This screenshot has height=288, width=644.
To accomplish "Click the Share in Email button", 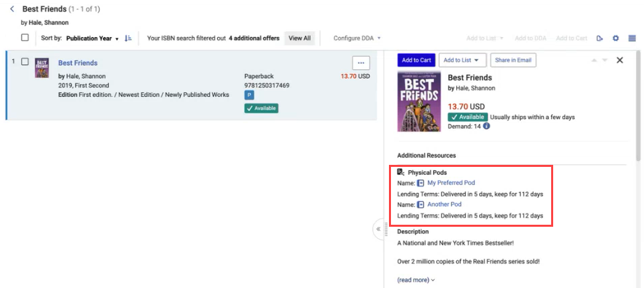I will 513,61.
